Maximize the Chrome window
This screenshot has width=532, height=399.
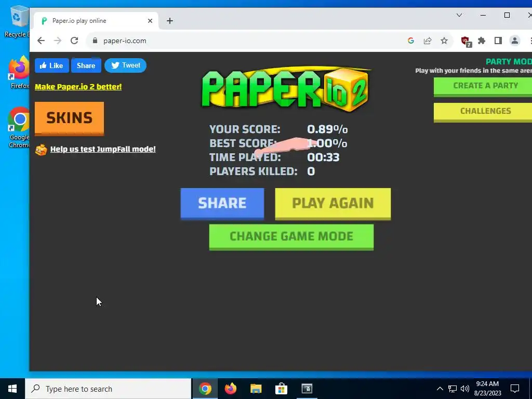pyautogui.click(x=507, y=15)
